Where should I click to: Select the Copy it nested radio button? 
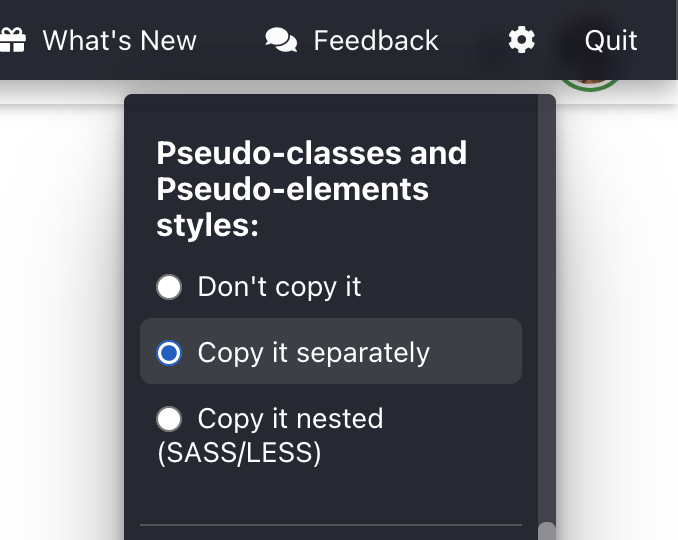tap(169, 419)
